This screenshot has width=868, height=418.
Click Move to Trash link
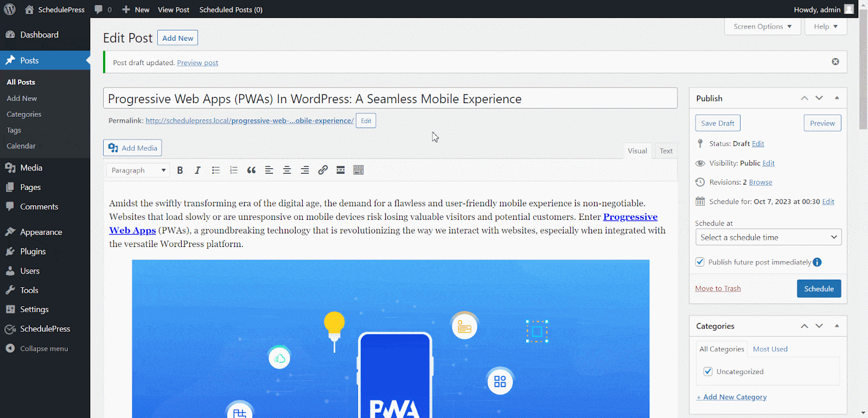[718, 288]
